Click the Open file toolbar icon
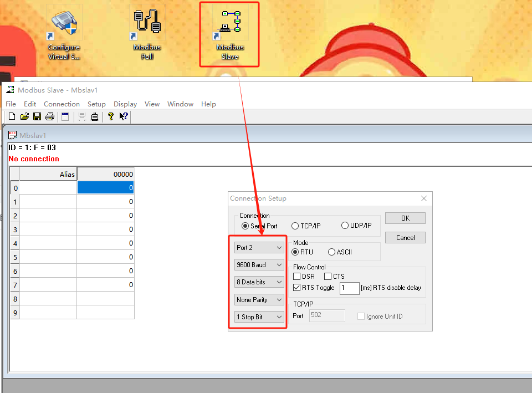532x393 pixels. coord(24,117)
